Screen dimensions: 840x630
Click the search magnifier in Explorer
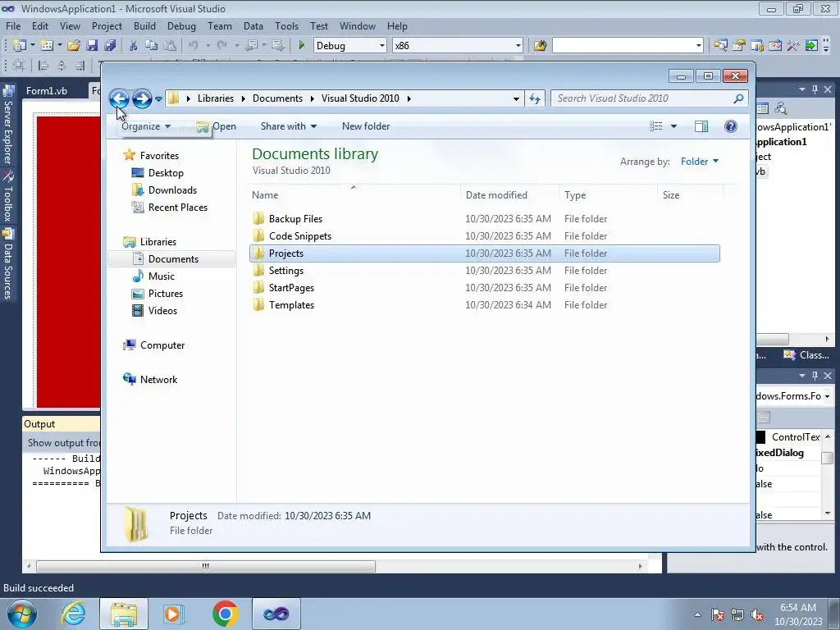(738, 98)
